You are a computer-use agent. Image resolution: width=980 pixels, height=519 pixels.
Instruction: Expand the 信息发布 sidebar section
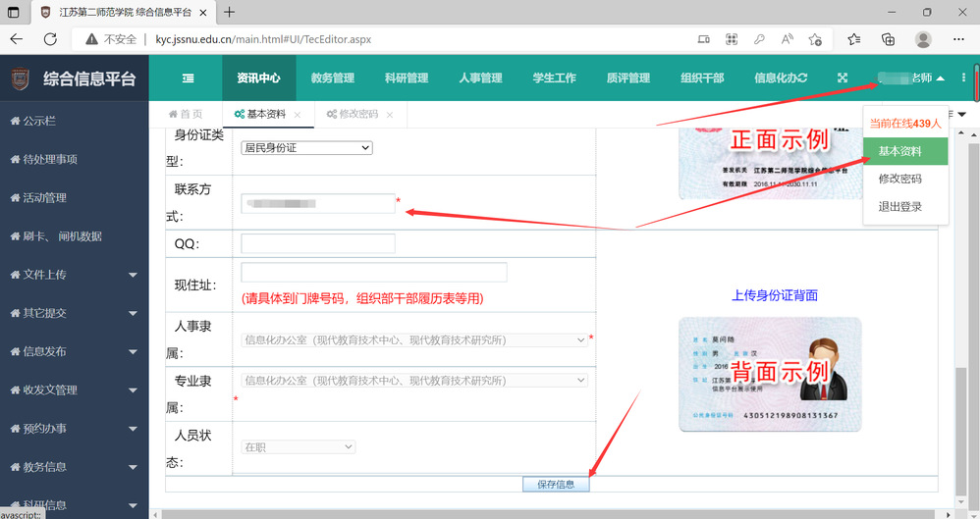point(74,351)
